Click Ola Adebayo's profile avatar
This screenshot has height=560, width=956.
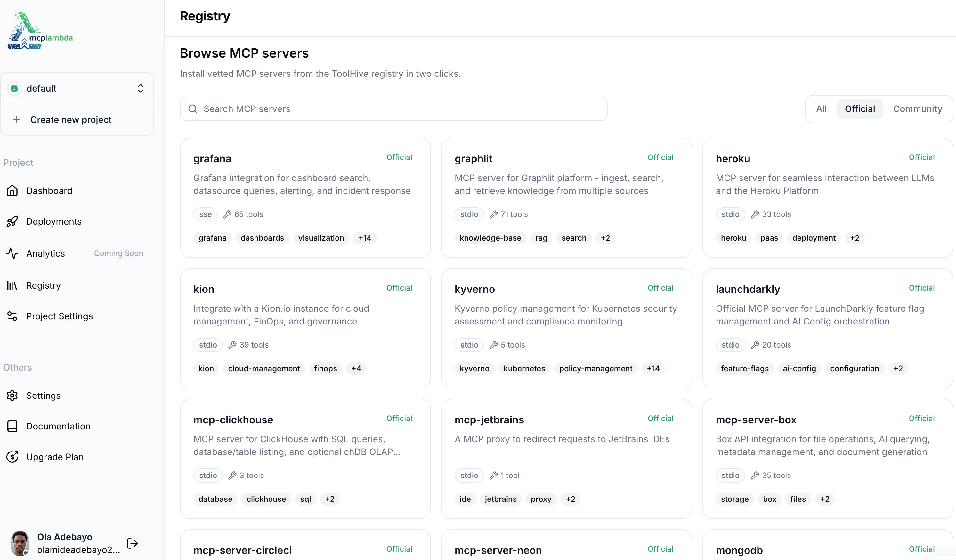[x=20, y=543]
